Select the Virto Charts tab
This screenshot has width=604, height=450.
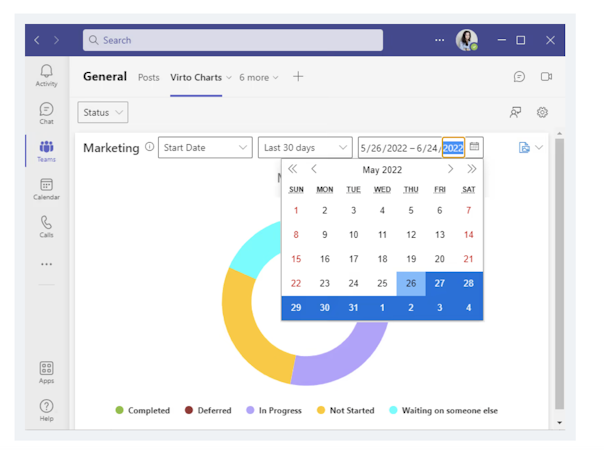click(x=196, y=77)
